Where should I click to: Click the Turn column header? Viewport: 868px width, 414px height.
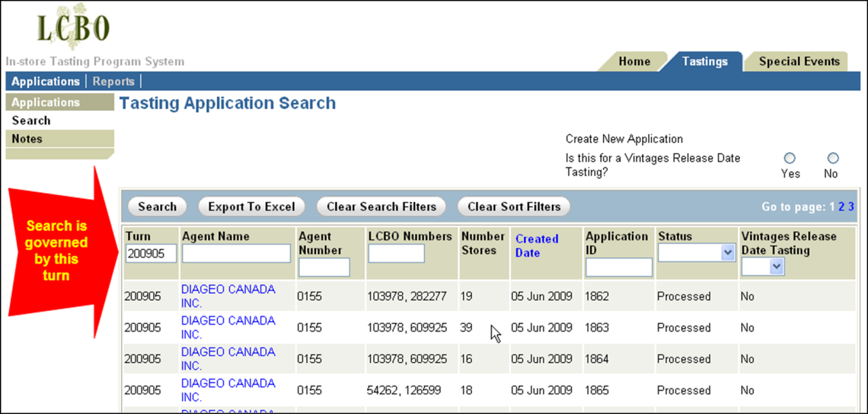(x=138, y=236)
